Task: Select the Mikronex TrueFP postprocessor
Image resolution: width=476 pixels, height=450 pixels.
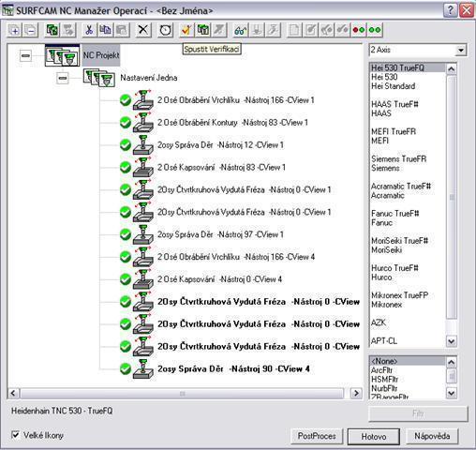Action: [x=399, y=295]
